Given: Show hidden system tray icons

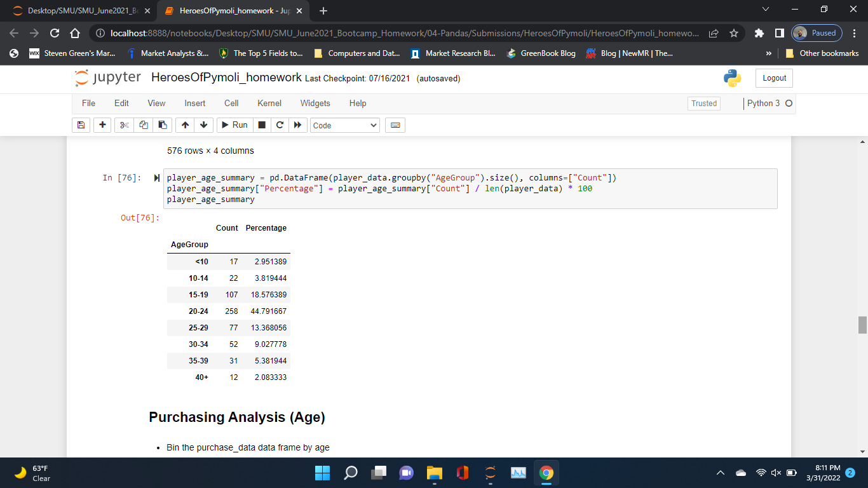Looking at the screenshot, I should pos(721,473).
